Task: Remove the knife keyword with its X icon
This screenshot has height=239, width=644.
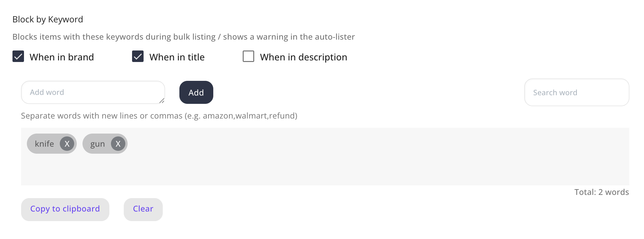Action: point(67,144)
